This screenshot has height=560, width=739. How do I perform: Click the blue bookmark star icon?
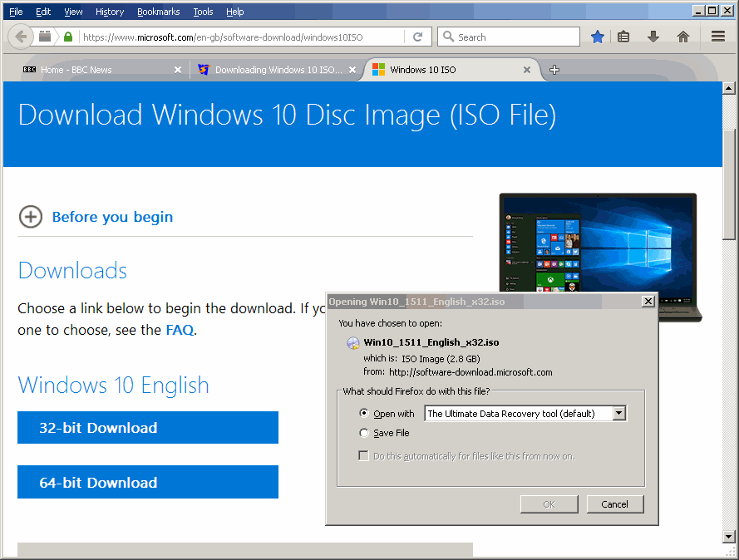coord(597,37)
